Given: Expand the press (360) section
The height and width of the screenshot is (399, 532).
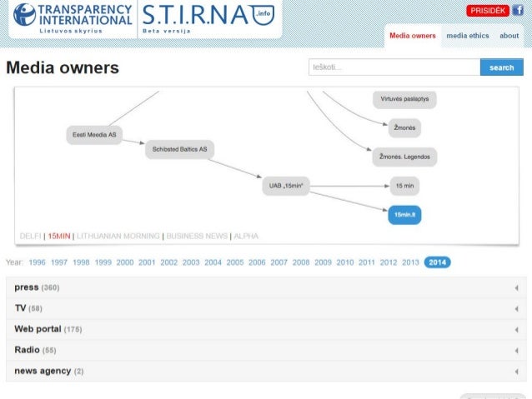Looking at the screenshot, I should [266, 287].
